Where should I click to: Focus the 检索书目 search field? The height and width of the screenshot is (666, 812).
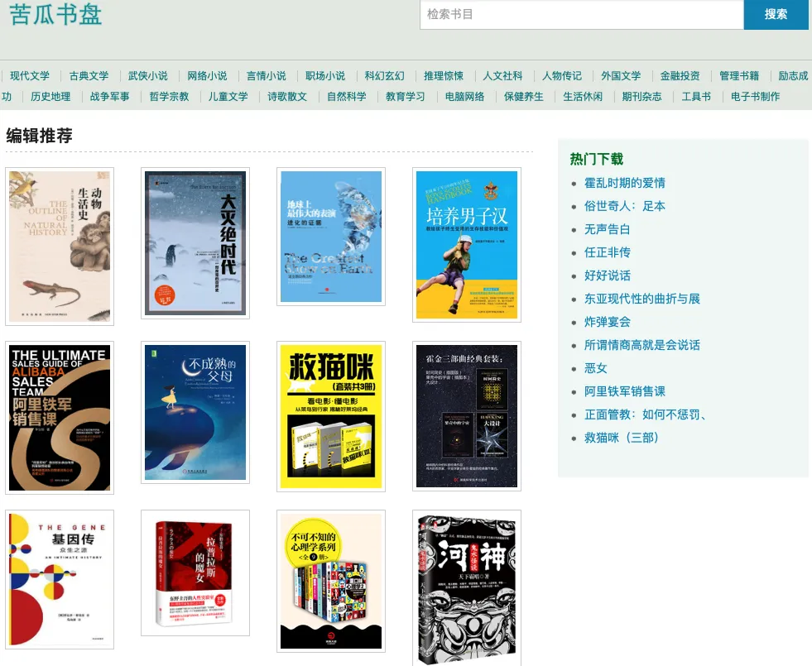click(x=582, y=15)
